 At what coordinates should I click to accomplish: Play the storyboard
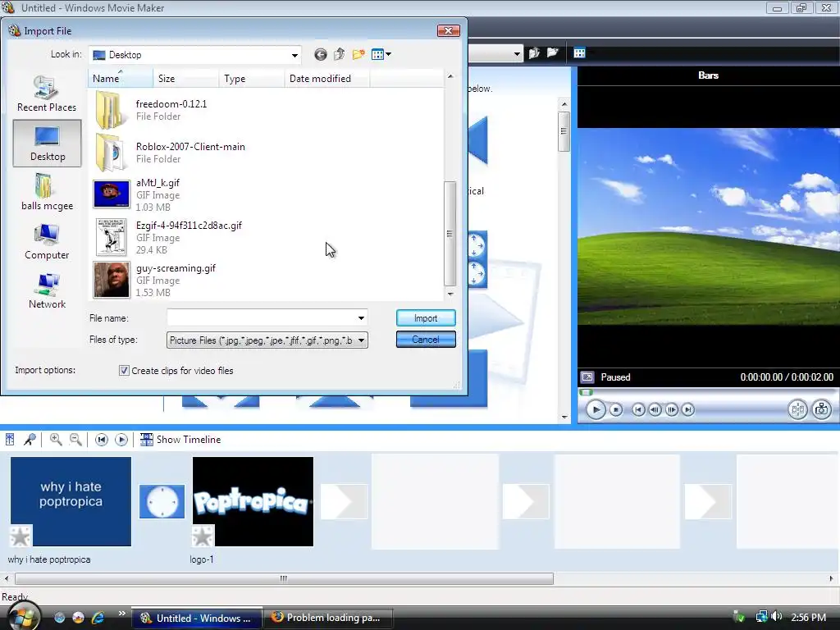[x=121, y=440]
